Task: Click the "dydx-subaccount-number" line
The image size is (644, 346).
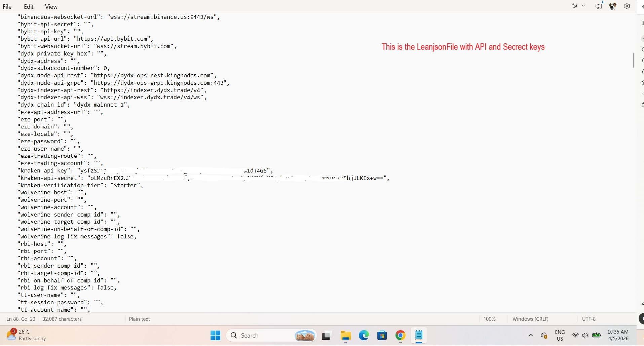Action: (x=64, y=68)
